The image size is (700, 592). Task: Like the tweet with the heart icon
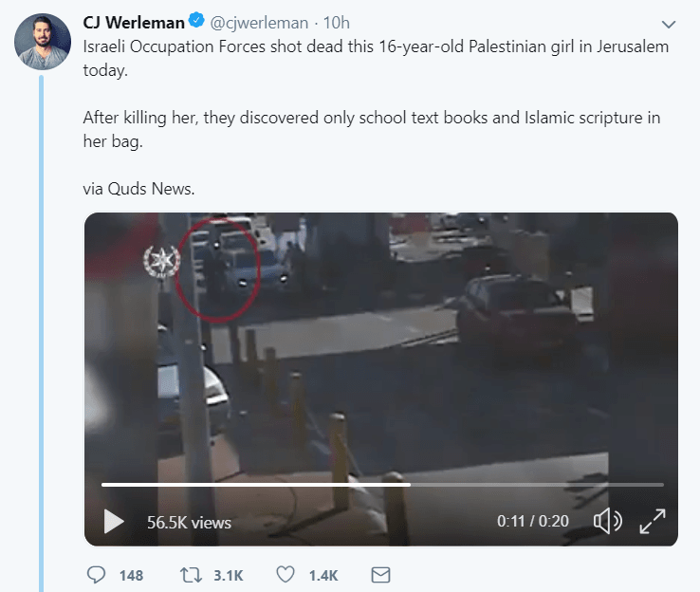286,575
